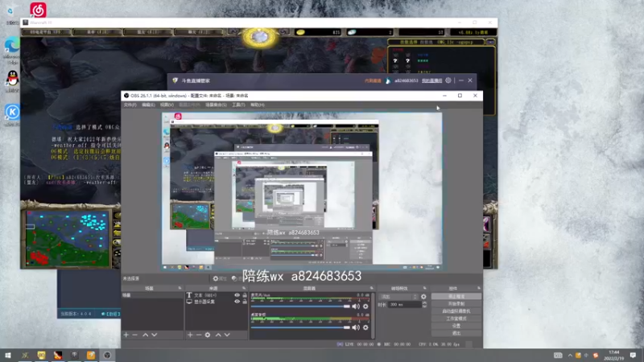Screen dimensions: 644x362
Task: Open Douyu live manager settings gear
Action: [448, 80]
